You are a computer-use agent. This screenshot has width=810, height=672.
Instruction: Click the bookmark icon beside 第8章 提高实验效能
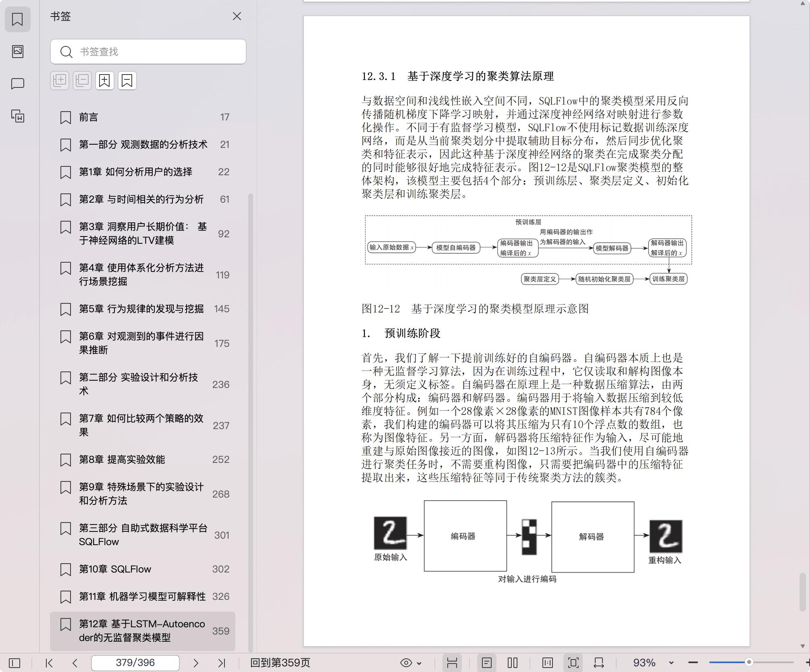pyautogui.click(x=66, y=460)
